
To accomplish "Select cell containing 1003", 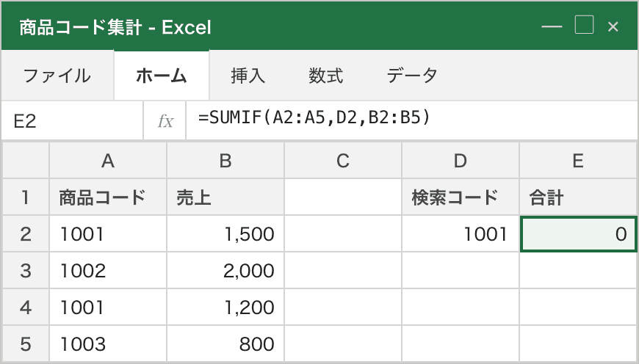I will pos(108,343).
